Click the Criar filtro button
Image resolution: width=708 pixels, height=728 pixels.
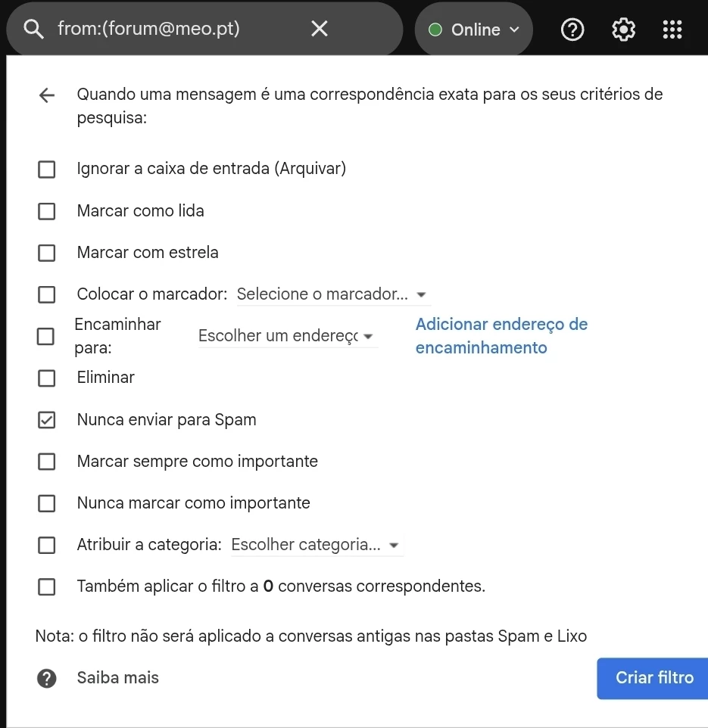652,678
